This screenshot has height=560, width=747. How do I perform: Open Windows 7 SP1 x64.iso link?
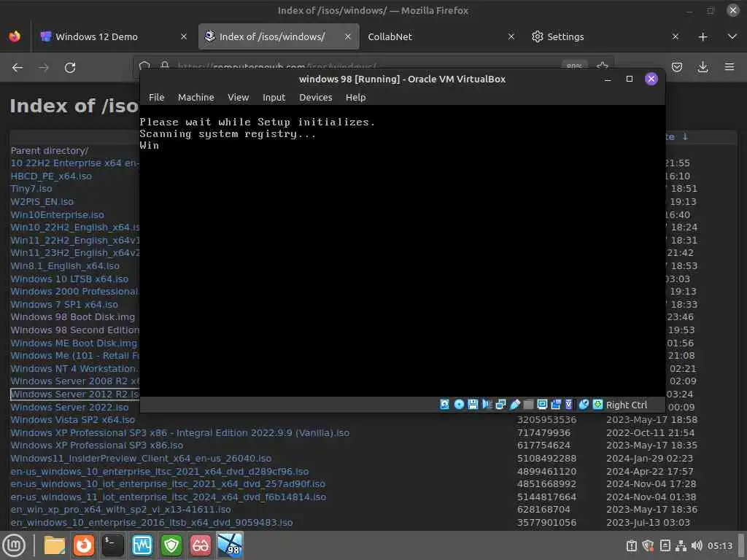(x=64, y=304)
